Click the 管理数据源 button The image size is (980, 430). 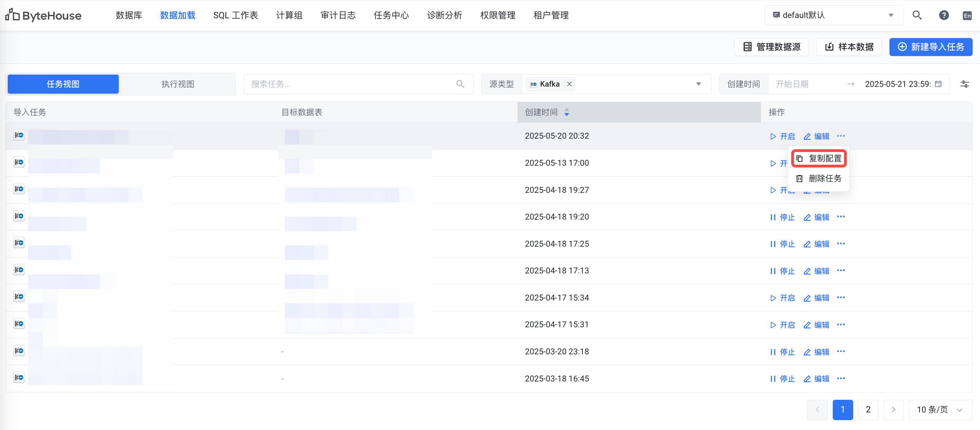(x=771, y=47)
